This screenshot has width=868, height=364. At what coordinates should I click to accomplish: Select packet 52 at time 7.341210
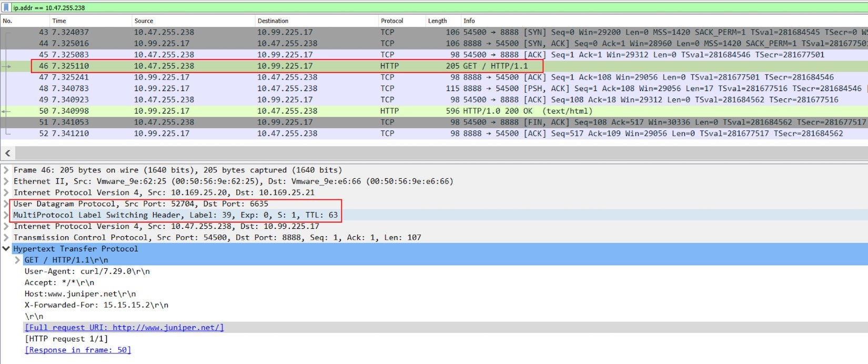point(434,134)
